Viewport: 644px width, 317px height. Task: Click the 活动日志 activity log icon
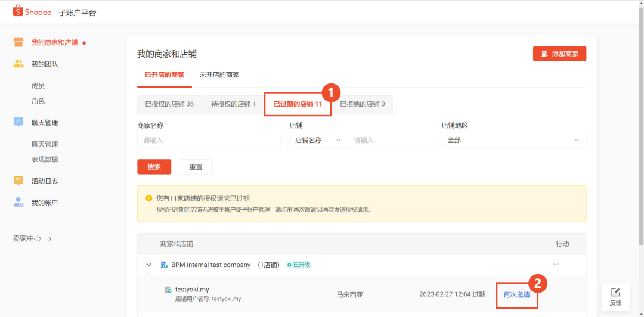click(18, 181)
